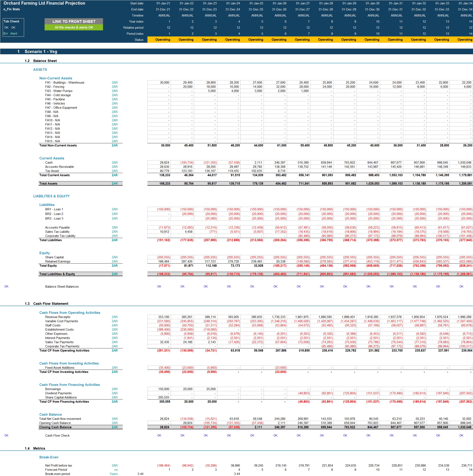Select the Total Current Assets label
This screenshot has width=473, height=476.
54,175
